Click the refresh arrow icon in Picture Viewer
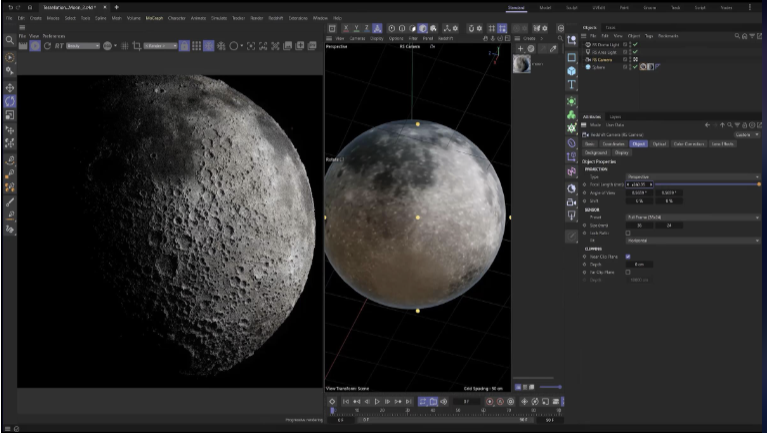This screenshot has height=433, width=767. (48, 46)
